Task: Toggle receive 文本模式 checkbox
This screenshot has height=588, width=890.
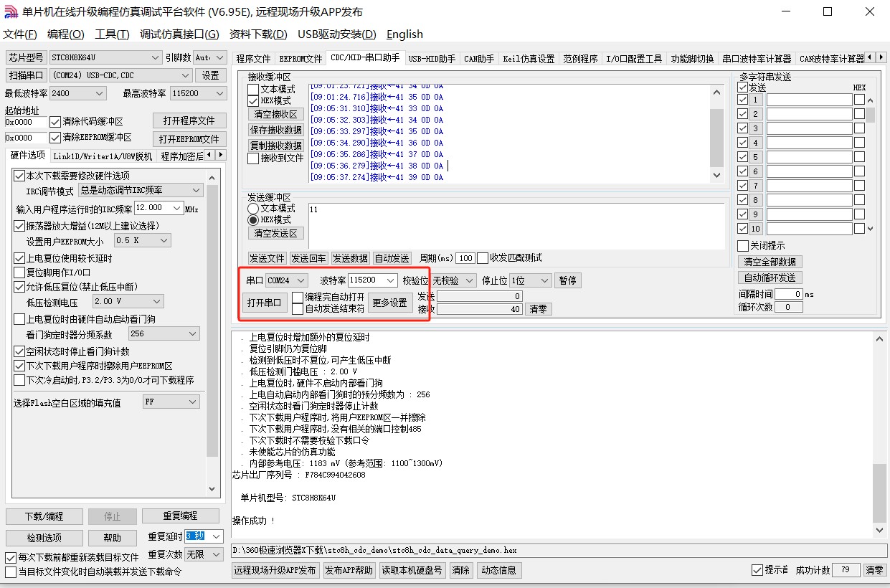Action: [x=253, y=90]
